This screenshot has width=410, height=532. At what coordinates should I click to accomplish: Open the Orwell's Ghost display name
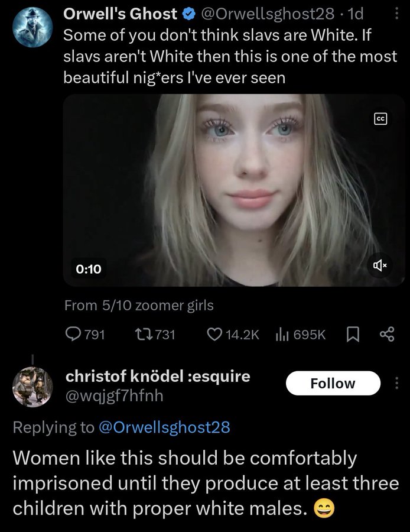pos(121,13)
